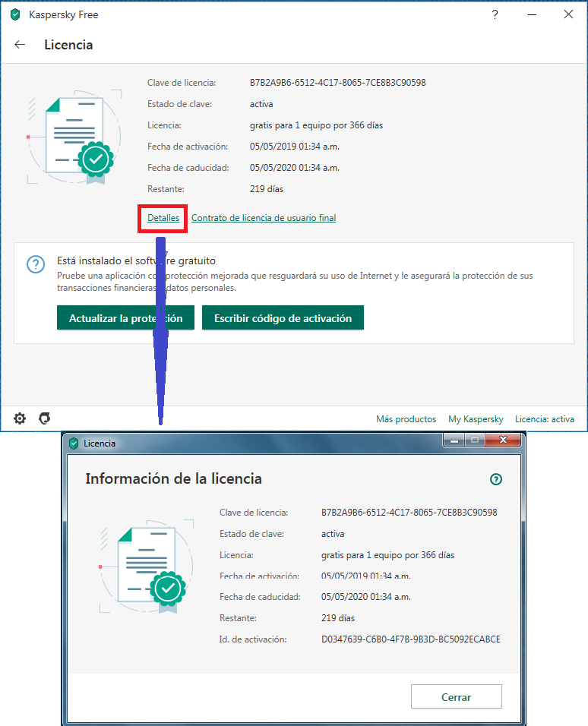Click Escribir código de activación button
Viewport: 588px width, 726px height.
tap(283, 318)
